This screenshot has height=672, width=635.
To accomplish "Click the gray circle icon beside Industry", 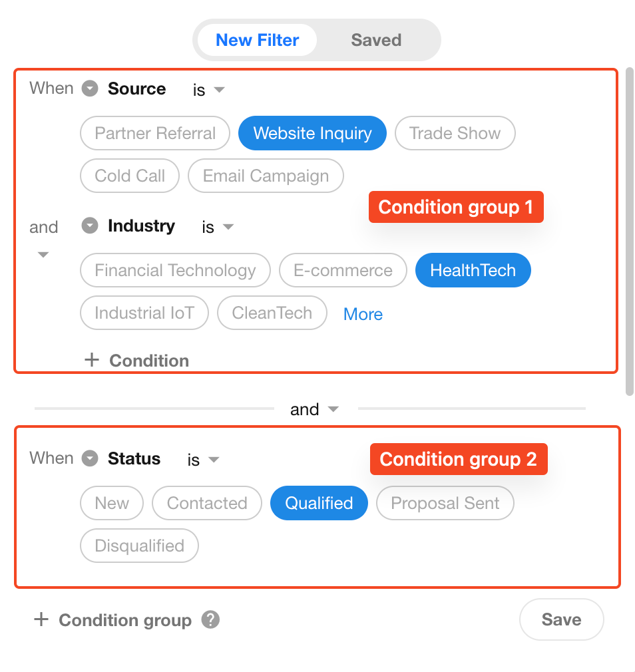I will [90, 226].
